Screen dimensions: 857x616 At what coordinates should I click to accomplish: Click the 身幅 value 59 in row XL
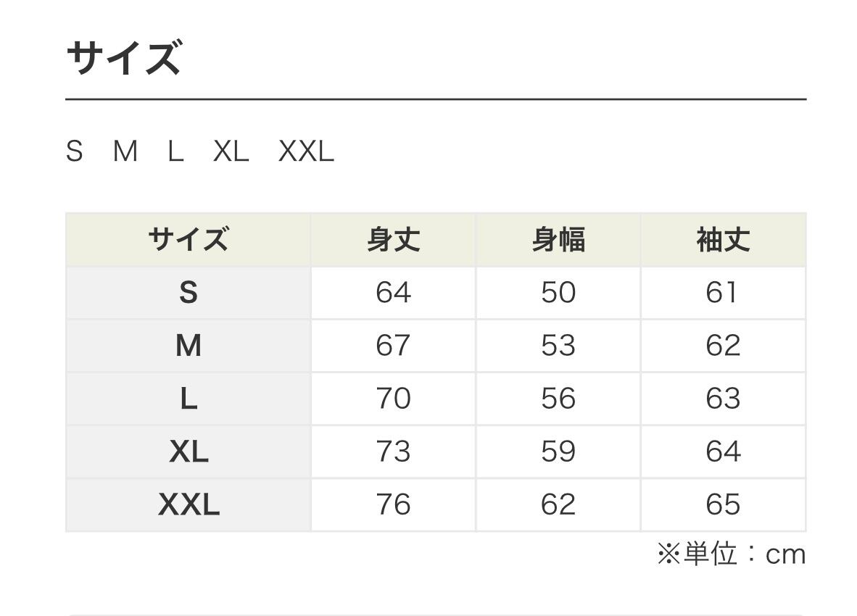(x=558, y=451)
